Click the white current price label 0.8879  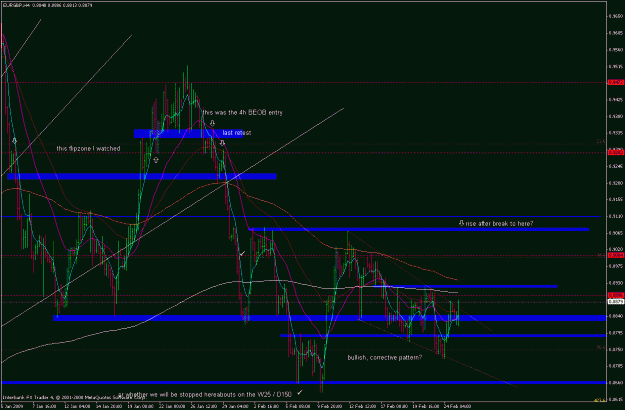click(616, 302)
